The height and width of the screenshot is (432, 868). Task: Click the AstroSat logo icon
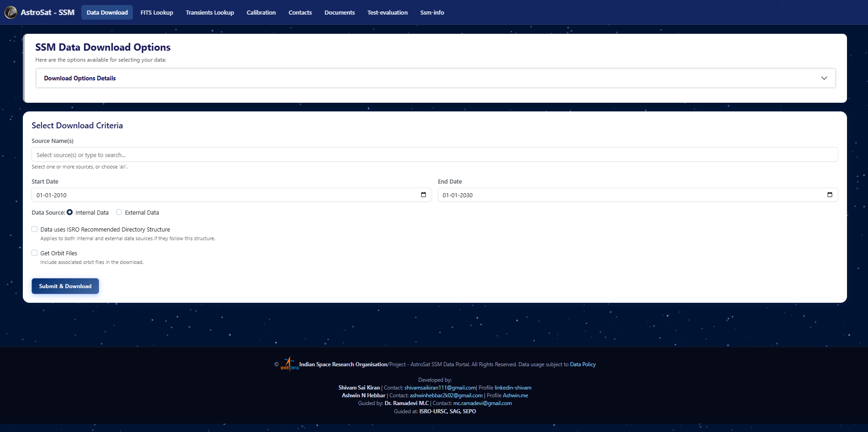click(11, 12)
